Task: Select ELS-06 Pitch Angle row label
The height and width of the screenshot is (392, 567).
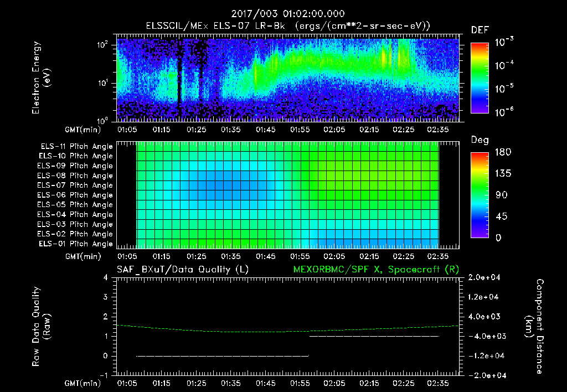Action: [75, 195]
